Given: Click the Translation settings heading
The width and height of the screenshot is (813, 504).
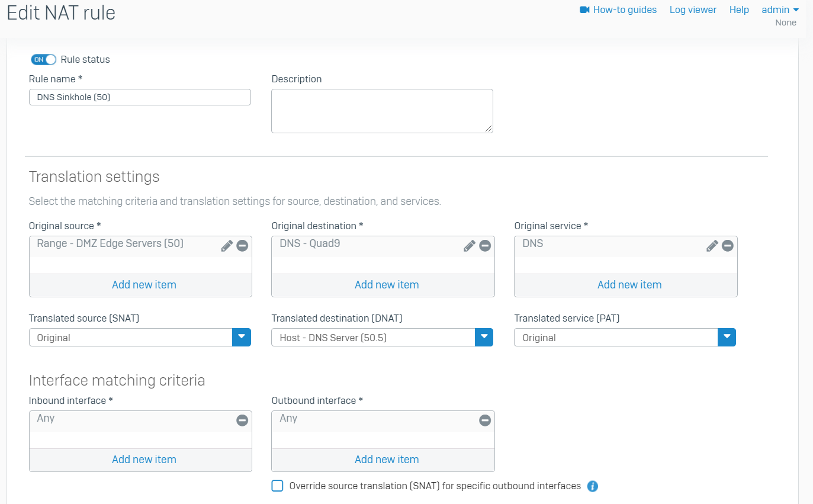Looking at the screenshot, I should [94, 176].
